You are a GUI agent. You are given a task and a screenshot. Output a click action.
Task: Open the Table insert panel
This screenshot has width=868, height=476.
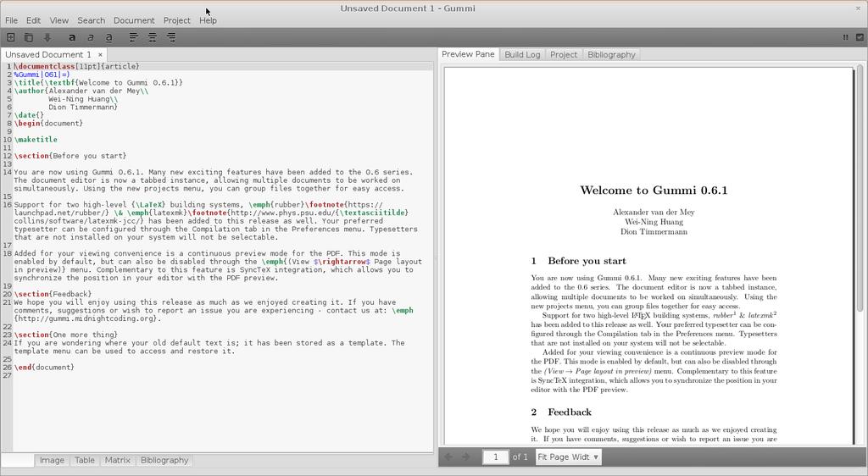click(x=85, y=460)
